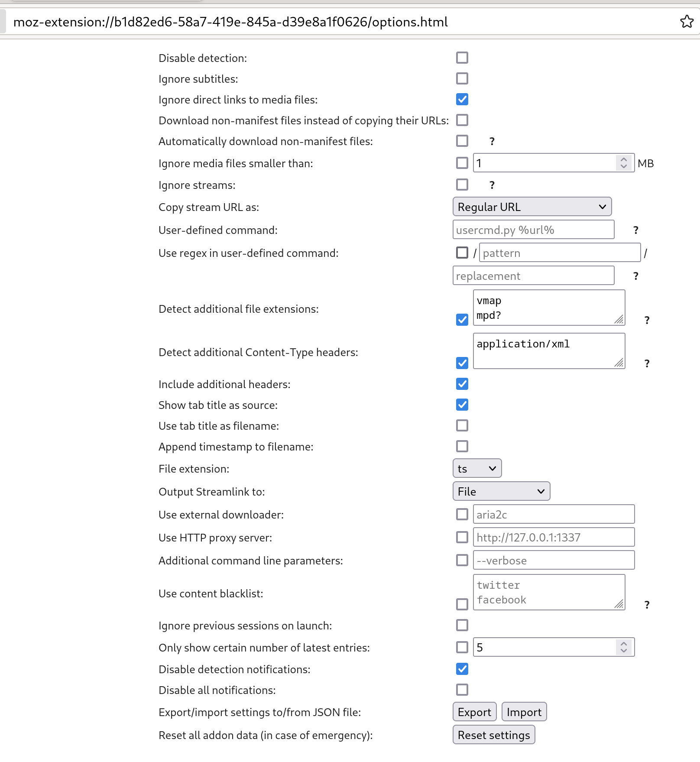The image size is (700, 762).
Task: Bookmark this page with the star icon
Action: pyautogui.click(x=687, y=22)
